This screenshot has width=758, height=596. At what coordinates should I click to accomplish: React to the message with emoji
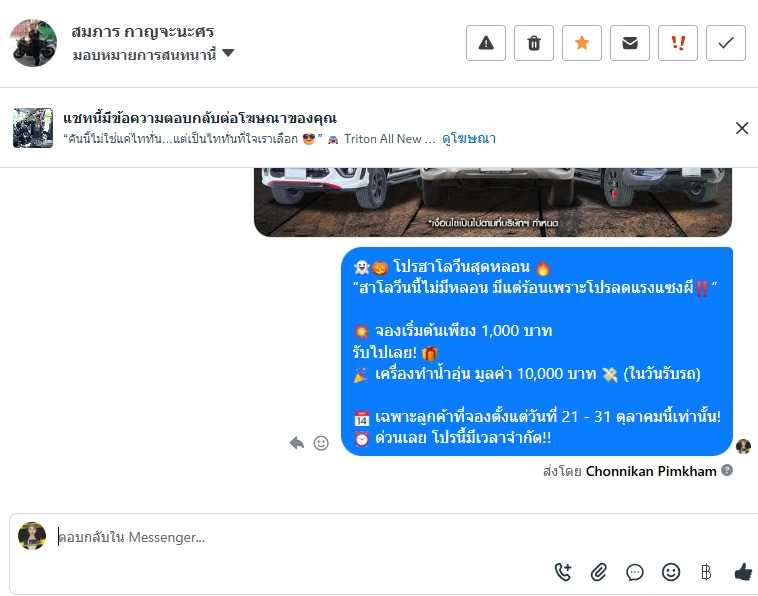[321, 443]
